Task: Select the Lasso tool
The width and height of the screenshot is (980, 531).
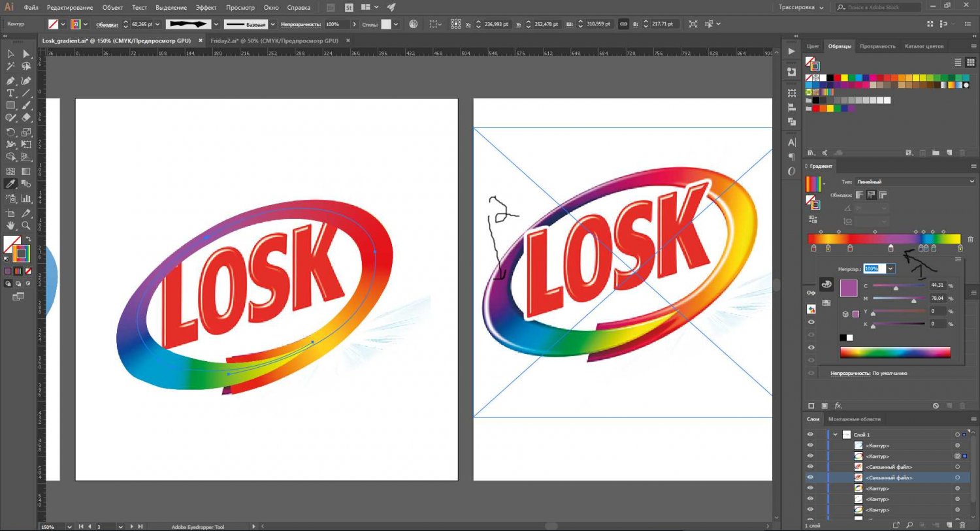Action: pos(26,67)
